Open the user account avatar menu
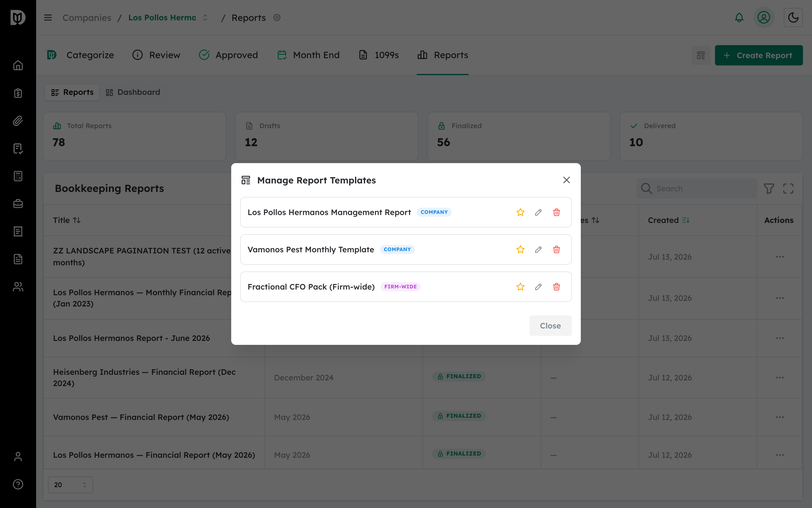Viewport: 812px width, 508px height. click(764, 17)
